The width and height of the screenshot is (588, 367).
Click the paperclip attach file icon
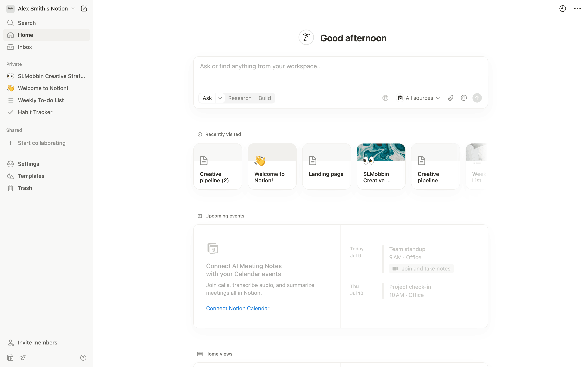(451, 98)
